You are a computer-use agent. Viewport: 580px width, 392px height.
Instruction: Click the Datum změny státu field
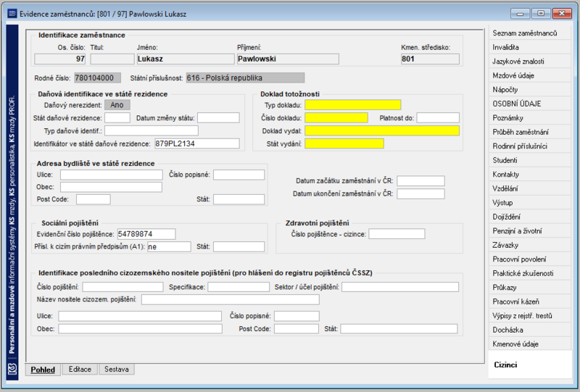tap(218, 118)
